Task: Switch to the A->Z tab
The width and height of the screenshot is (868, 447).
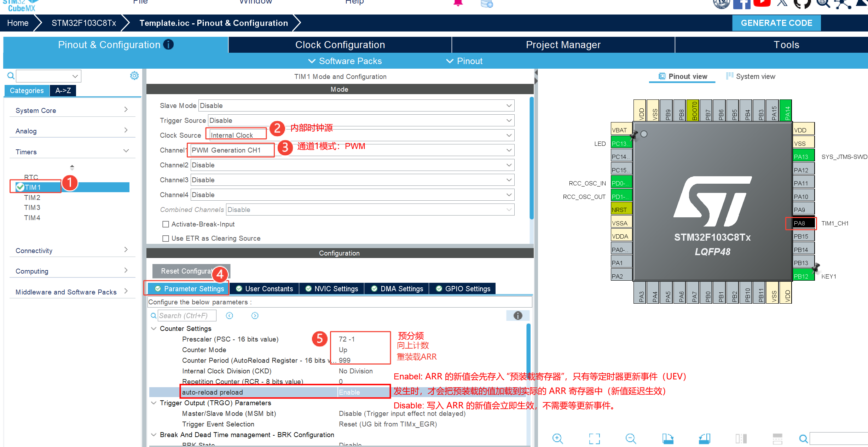Action: point(63,91)
